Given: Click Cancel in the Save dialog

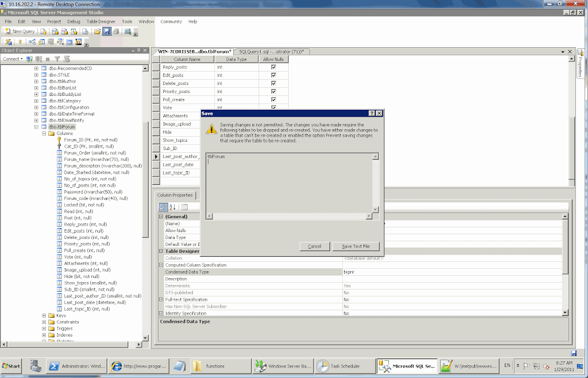Looking at the screenshot, I should tap(314, 246).
